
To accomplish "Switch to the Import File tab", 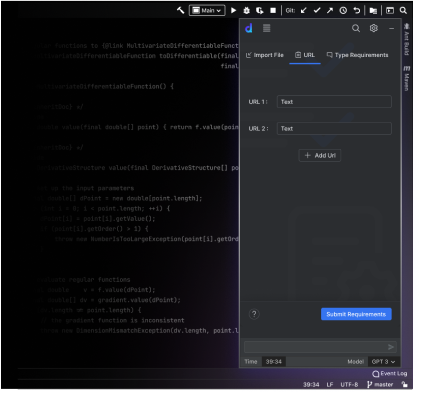I will tap(264, 55).
